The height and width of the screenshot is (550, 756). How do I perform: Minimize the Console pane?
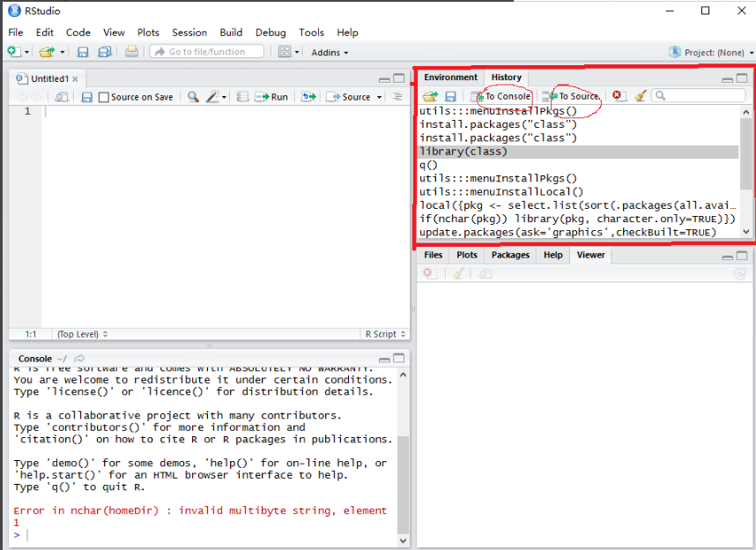tap(384, 360)
